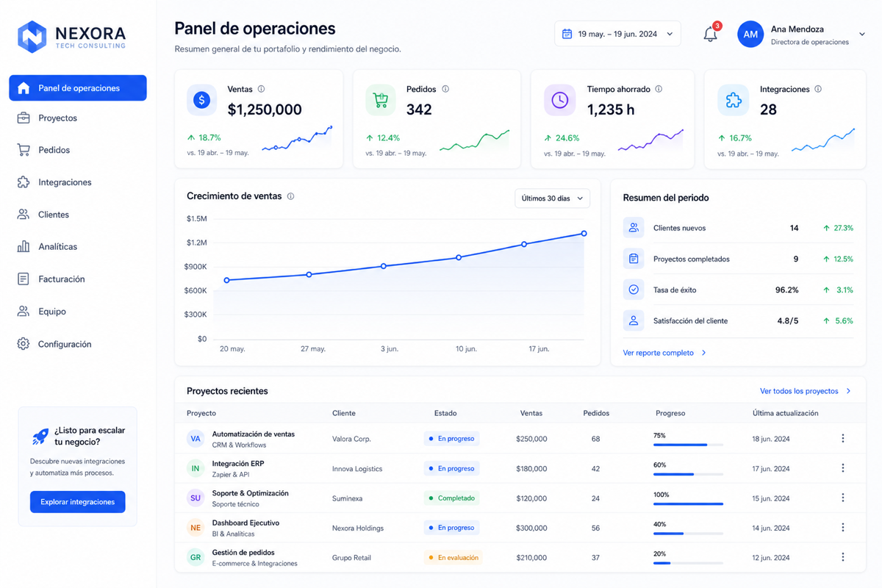Viewport: 882px width, 588px height.
Task: Click the AM user avatar
Action: 750,35
